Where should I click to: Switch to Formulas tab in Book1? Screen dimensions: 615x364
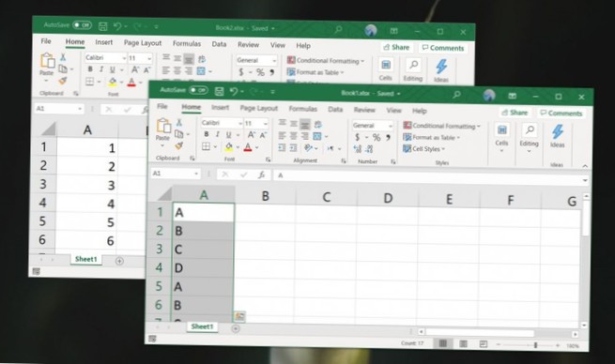tap(302, 109)
